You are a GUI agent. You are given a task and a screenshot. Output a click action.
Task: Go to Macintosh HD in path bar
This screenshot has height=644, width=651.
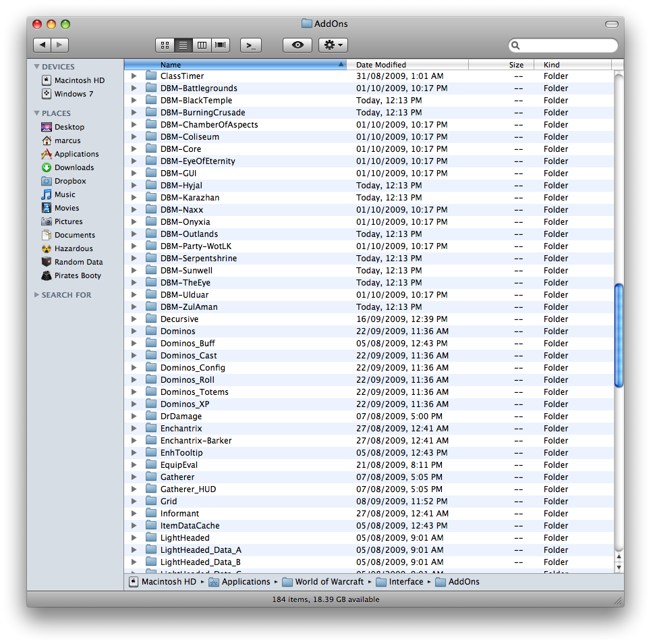pos(163,582)
